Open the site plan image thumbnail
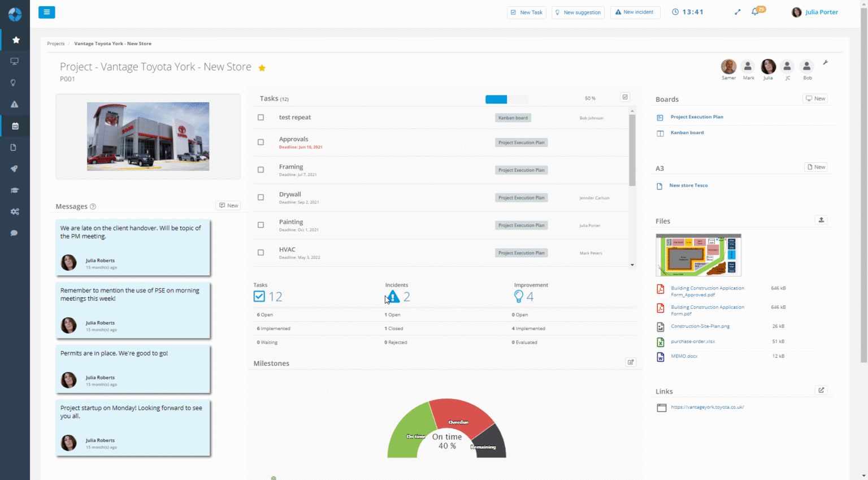 (698, 255)
